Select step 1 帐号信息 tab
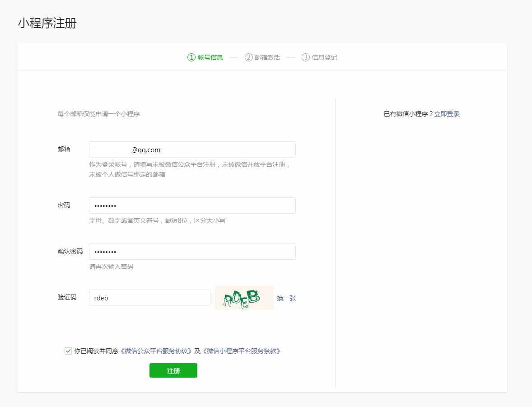This screenshot has height=407, width=532. click(x=205, y=57)
